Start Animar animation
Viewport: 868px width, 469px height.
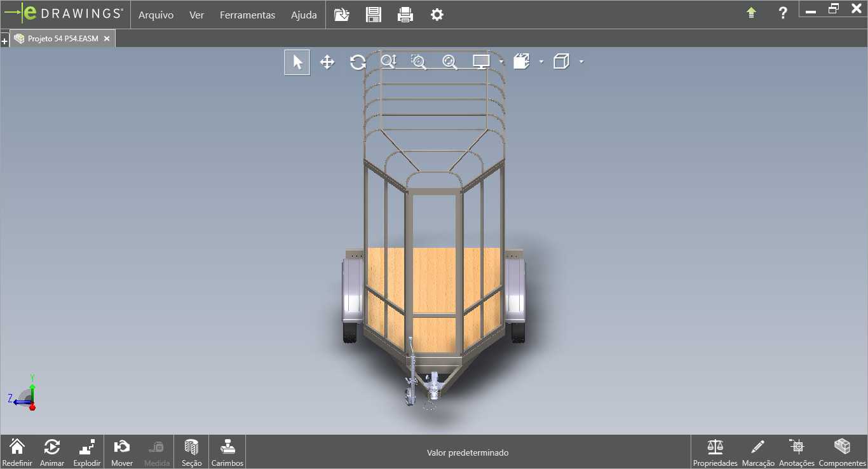pyautogui.click(x=52, y=452)
